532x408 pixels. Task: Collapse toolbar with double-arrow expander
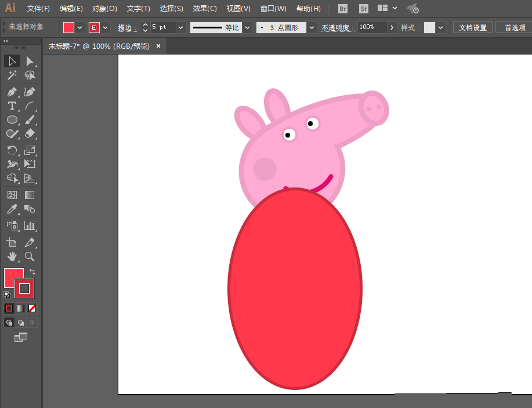point(6,41)
